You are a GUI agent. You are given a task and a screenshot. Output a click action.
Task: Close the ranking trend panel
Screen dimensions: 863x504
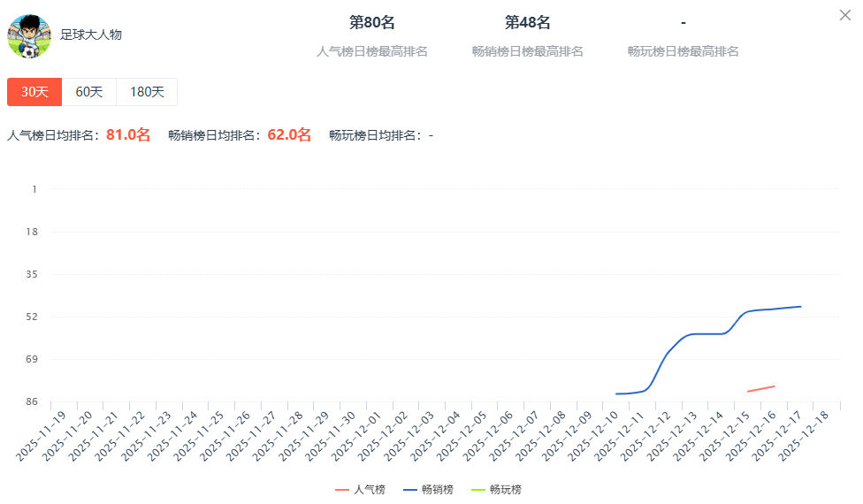[844, 15]
